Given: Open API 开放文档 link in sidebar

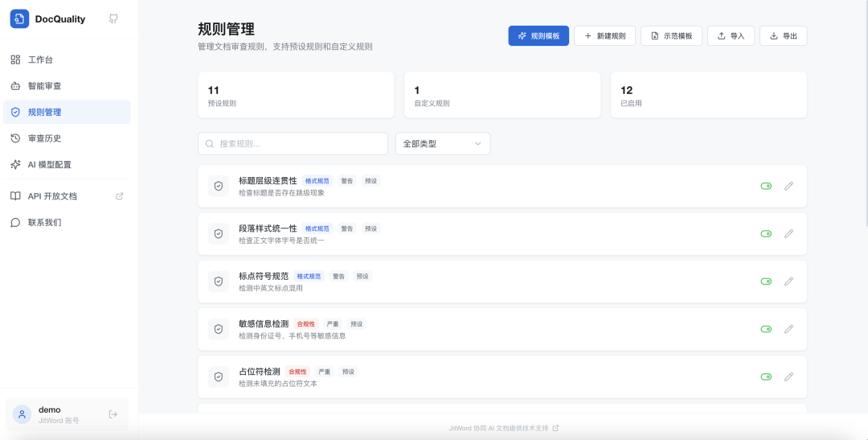Looking at the screenshot, I should [67, 196].
